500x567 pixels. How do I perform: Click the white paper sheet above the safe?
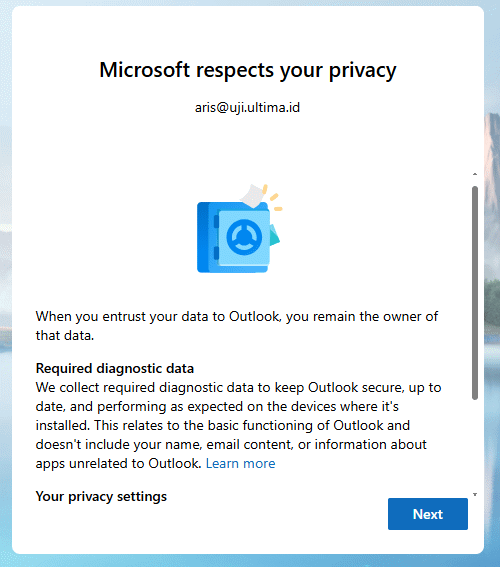point(253,196)
